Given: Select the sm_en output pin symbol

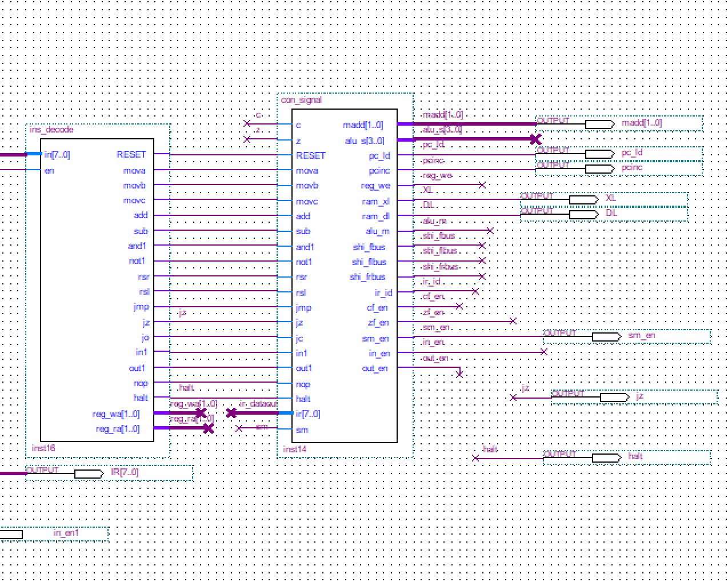Looking at the screenshot, I should tap(606, 336).
